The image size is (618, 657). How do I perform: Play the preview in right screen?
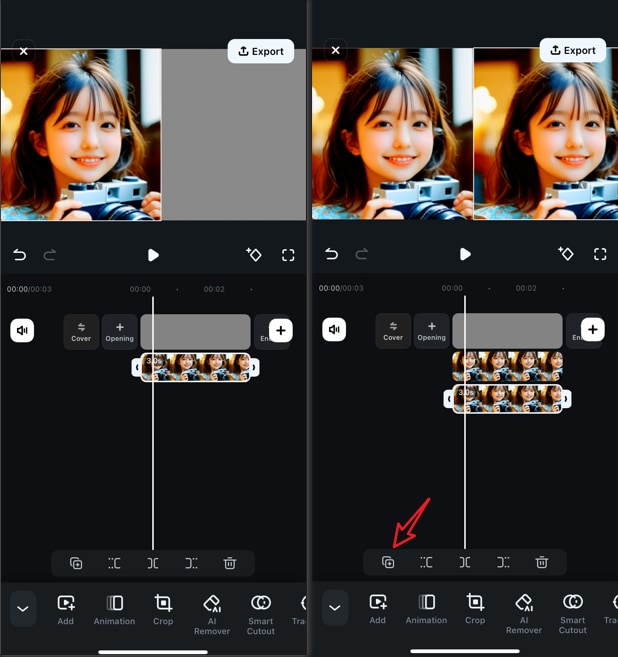click(465, 254)
